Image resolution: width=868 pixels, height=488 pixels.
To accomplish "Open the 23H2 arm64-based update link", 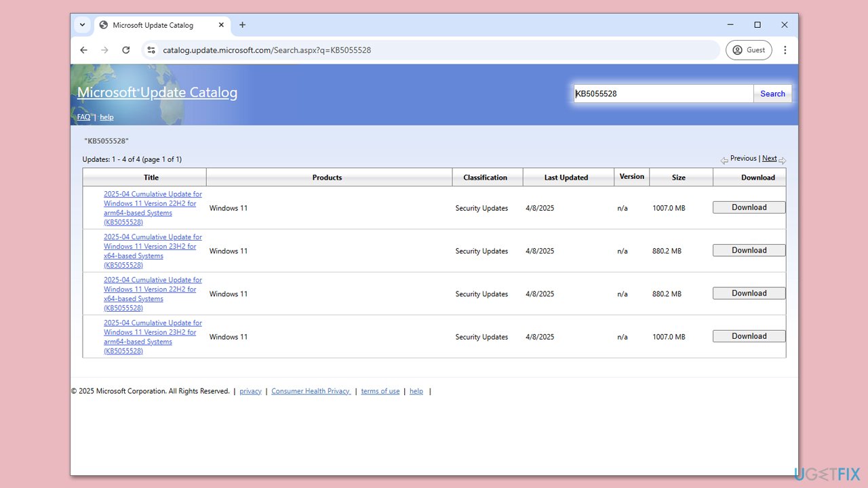I will pyautogui.click(x=153, y=337).
